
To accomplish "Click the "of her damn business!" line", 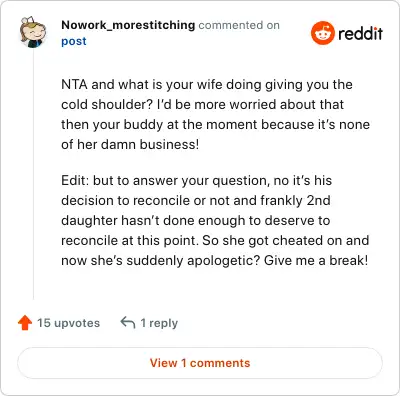I will click(x=130, y=144).
